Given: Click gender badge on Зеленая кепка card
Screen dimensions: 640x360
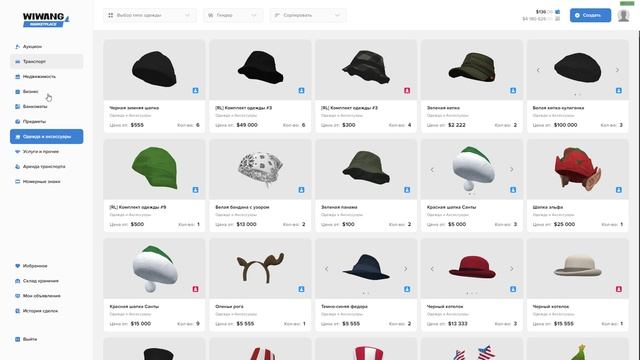Looking at the screenshot, I should coord(513,91).
